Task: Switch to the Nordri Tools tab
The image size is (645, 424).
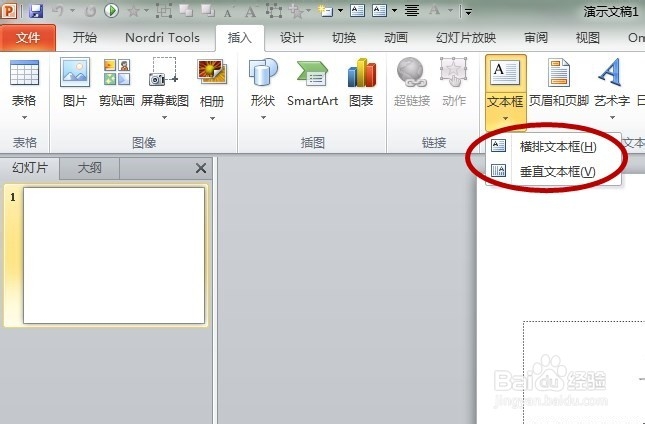Action: (x=162, y=38)
